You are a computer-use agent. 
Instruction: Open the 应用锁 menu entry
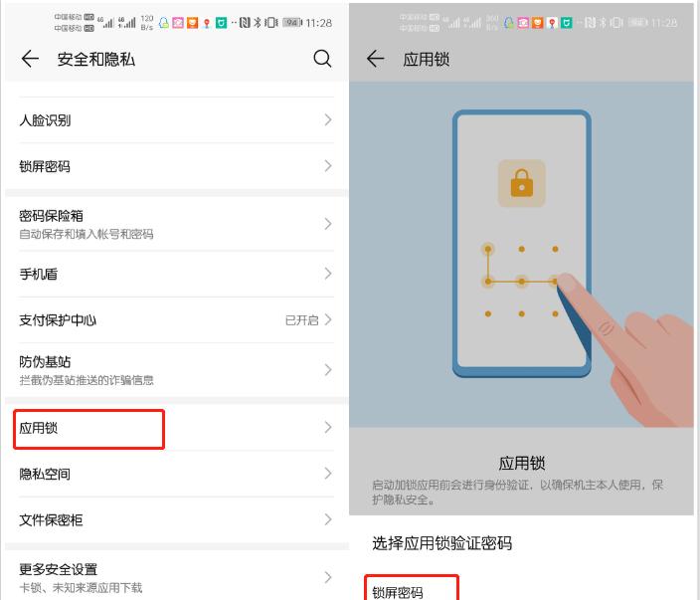[176, 428]
